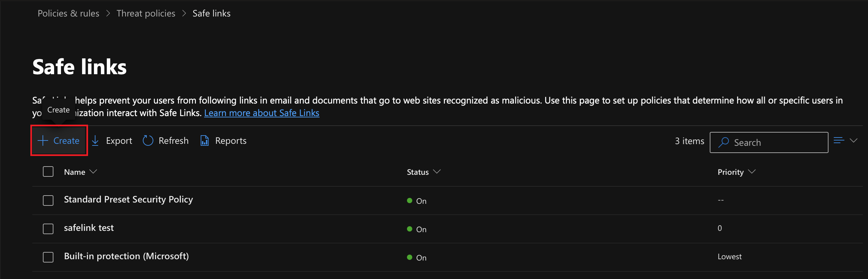Click the plus icon of Create
Image resolution: width=868 pixels, height=279 pixels.
[43, 140]
